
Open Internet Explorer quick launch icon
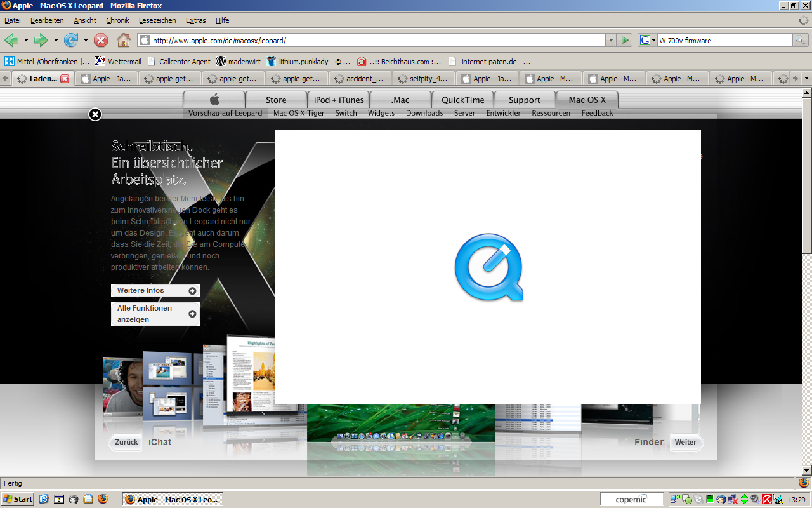44,499
